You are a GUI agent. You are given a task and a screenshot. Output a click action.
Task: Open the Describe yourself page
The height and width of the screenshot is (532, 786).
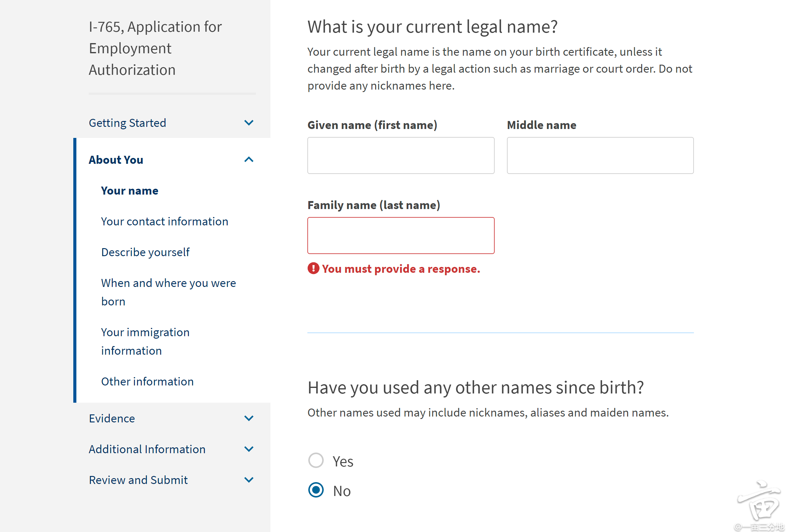coord(145,252)
